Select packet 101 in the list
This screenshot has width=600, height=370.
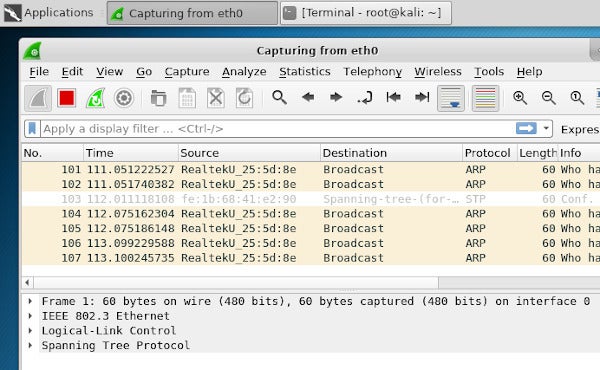pos(311,170)
